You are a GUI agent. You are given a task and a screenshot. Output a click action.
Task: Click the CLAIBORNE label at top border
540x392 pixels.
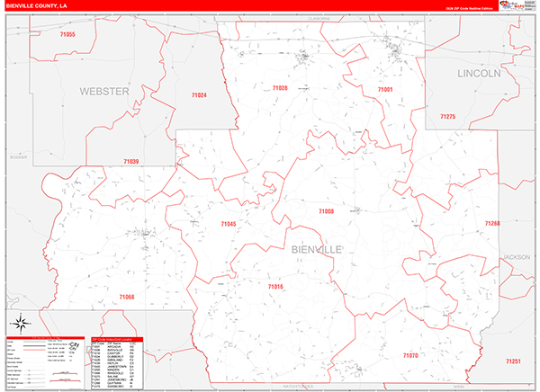tap(319, 19)
